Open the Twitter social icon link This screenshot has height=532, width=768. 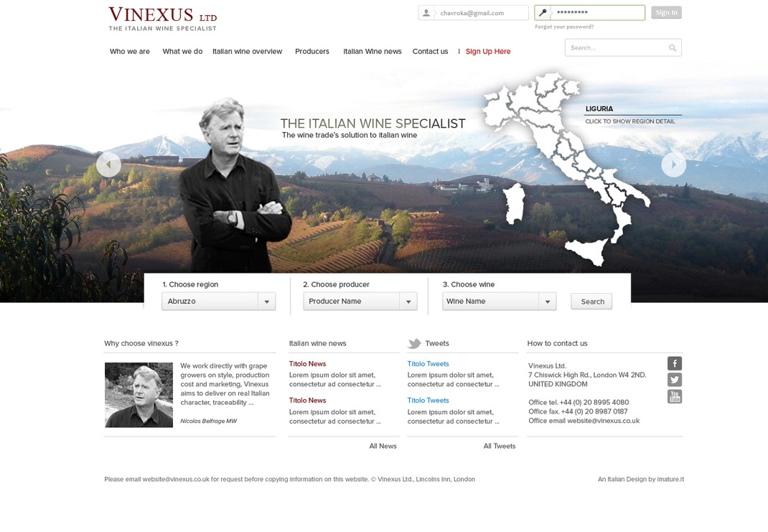[675, 380]
